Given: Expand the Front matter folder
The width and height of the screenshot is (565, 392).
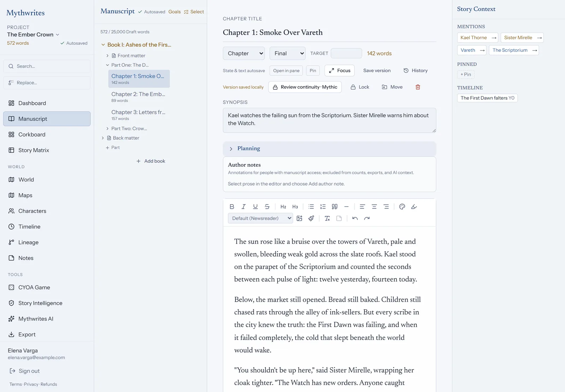Looking at the screenshot, I should coord(108,56).
